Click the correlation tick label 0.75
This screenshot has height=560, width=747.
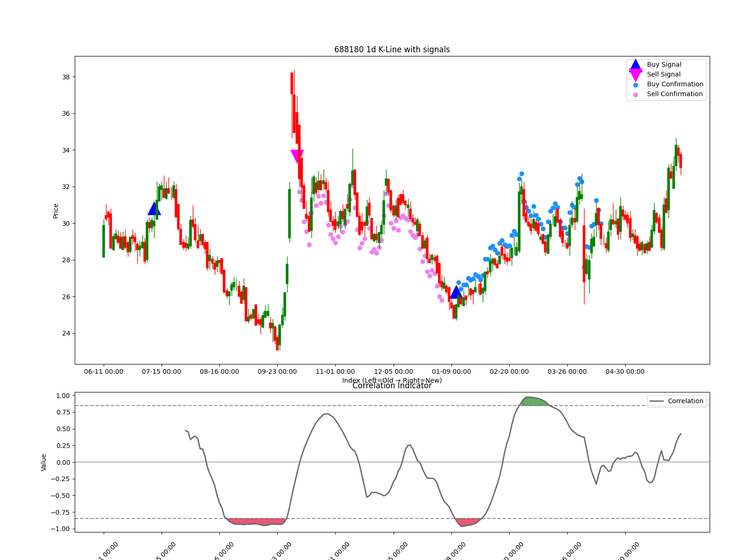63,412
